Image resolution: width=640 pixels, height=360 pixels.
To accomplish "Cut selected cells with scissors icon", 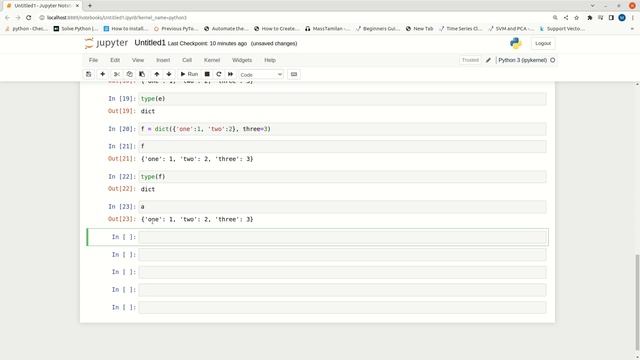I will click(117, 74).
